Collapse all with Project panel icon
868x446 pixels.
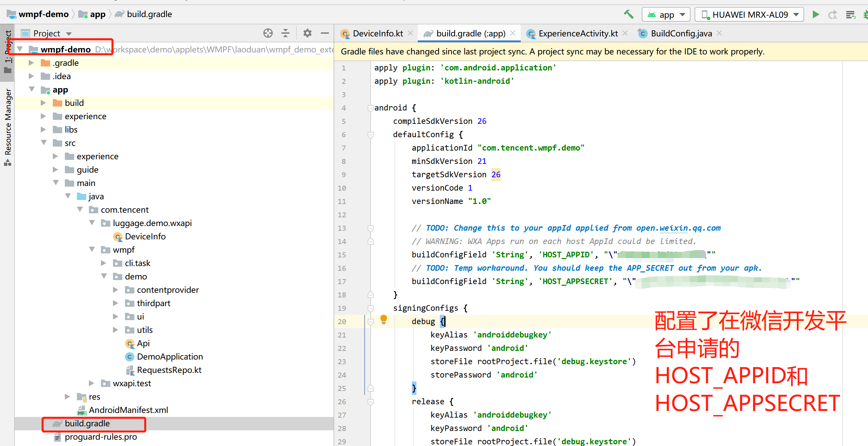pos(285,33)
